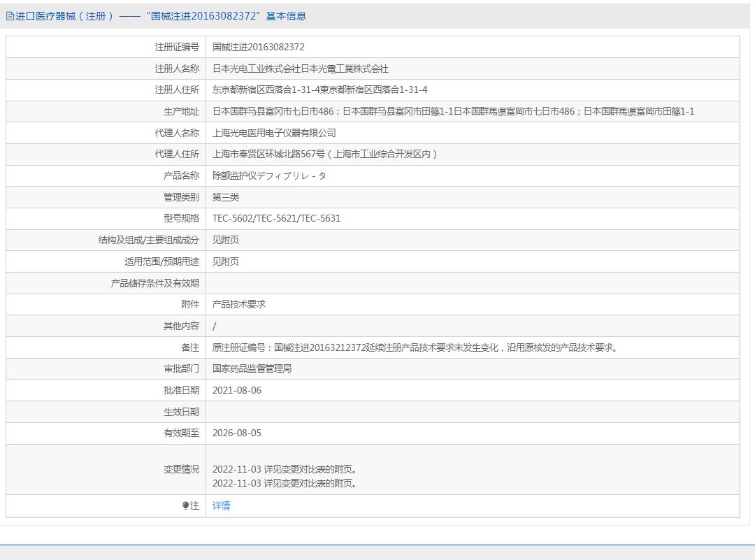Click the 批准日期 label

(181, 391)
